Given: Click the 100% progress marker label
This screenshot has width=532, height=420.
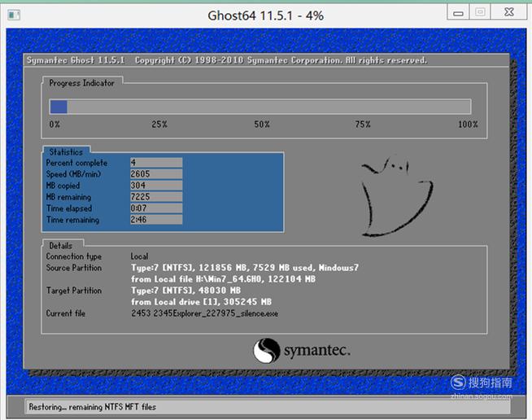Looking at the screenshot, I should pyautogui.click(x=469, y=125).
